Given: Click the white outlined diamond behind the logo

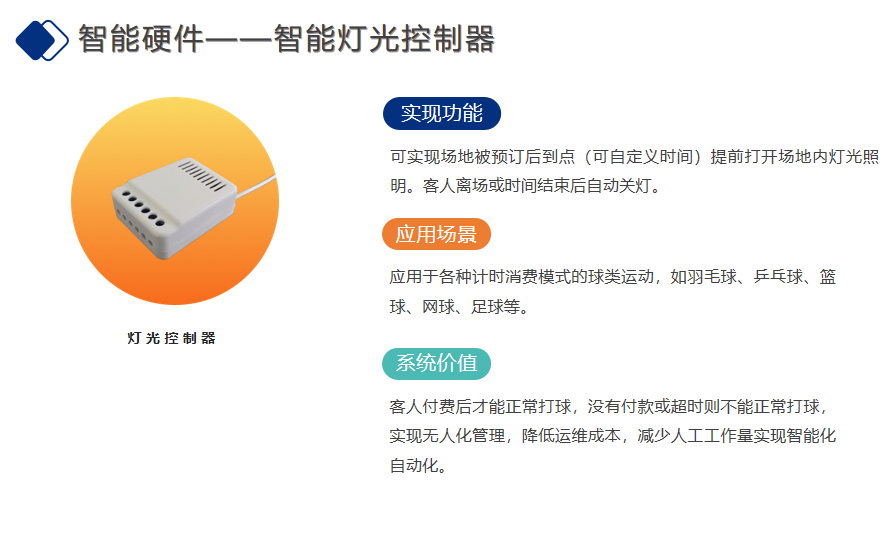Looking at the screenshot, I should [x=54, y=40].
